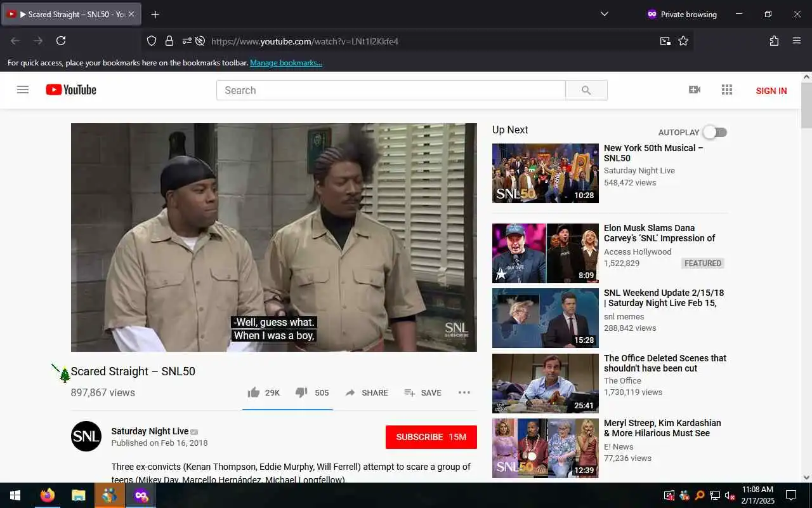Screen dimensions: 812x508
Task: Click the 897,867 views count
Action: tap(103, 392)
